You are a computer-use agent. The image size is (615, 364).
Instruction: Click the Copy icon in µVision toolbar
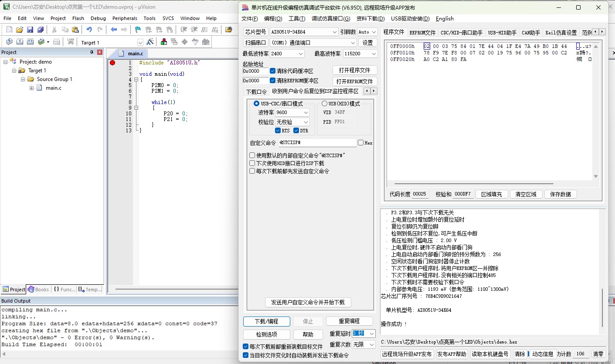tap(65, 30)
